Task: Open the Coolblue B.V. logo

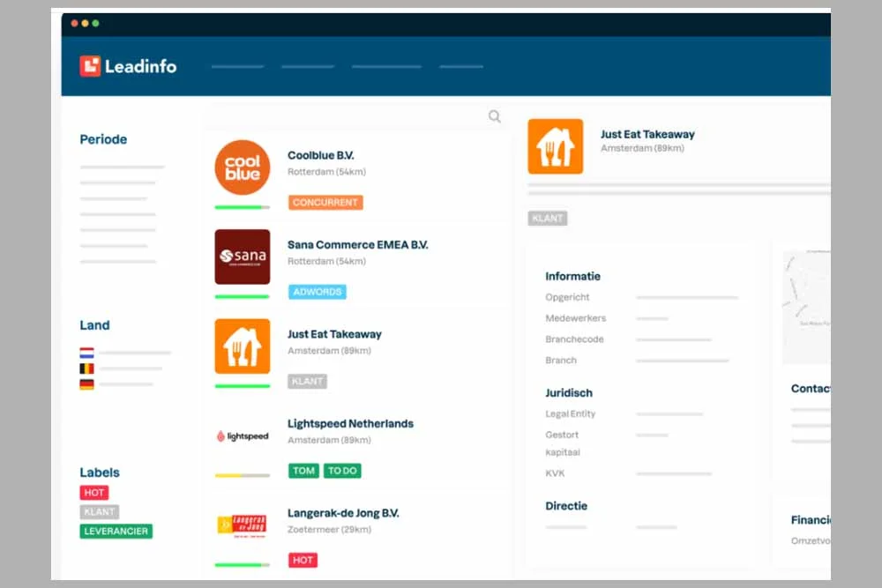Action: pos(243,167)
